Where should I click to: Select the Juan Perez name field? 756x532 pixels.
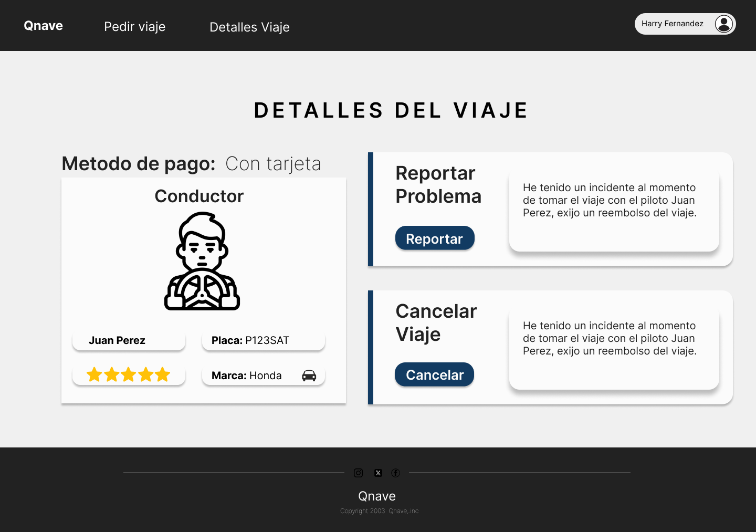pos(129,340)
